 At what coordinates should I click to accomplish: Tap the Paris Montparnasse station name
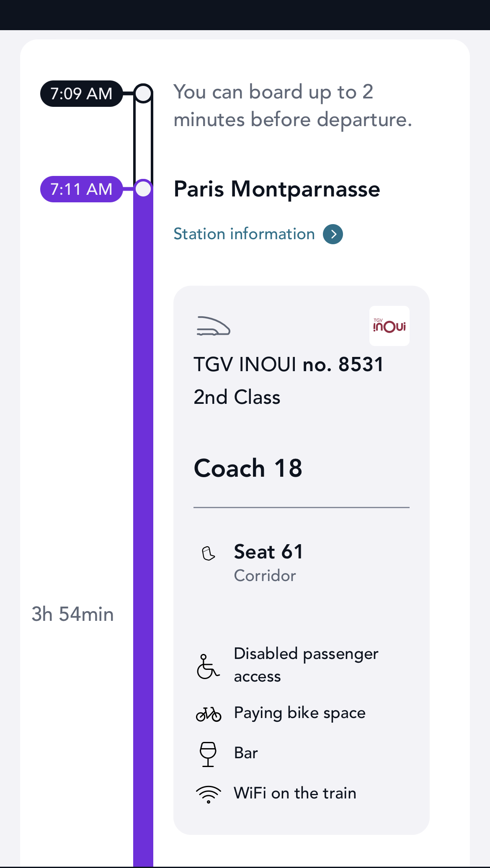277,189
